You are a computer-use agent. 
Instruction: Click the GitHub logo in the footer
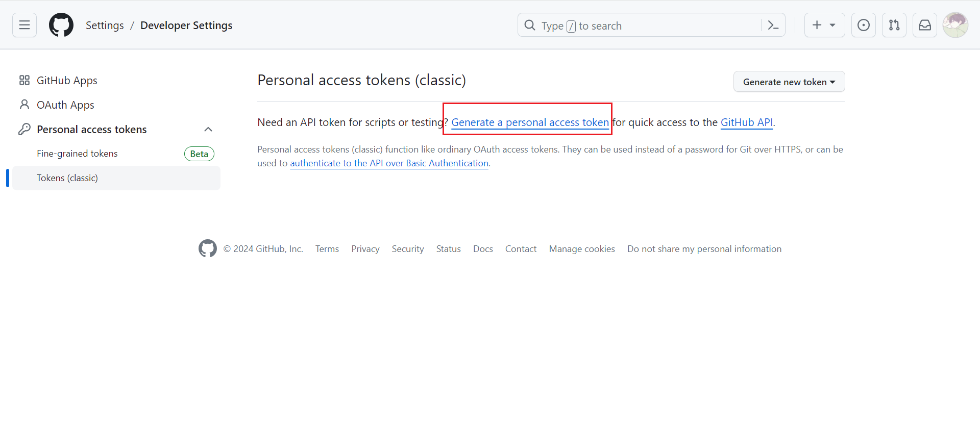[x=208, y=248]
